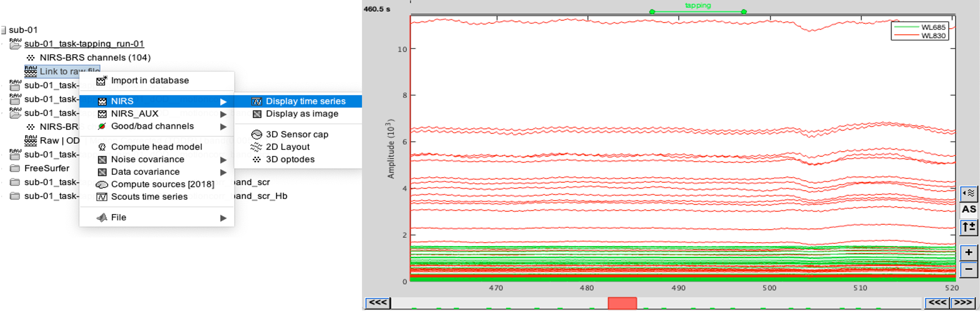
Task: Click Compute head model item
Action: point(156,147)
